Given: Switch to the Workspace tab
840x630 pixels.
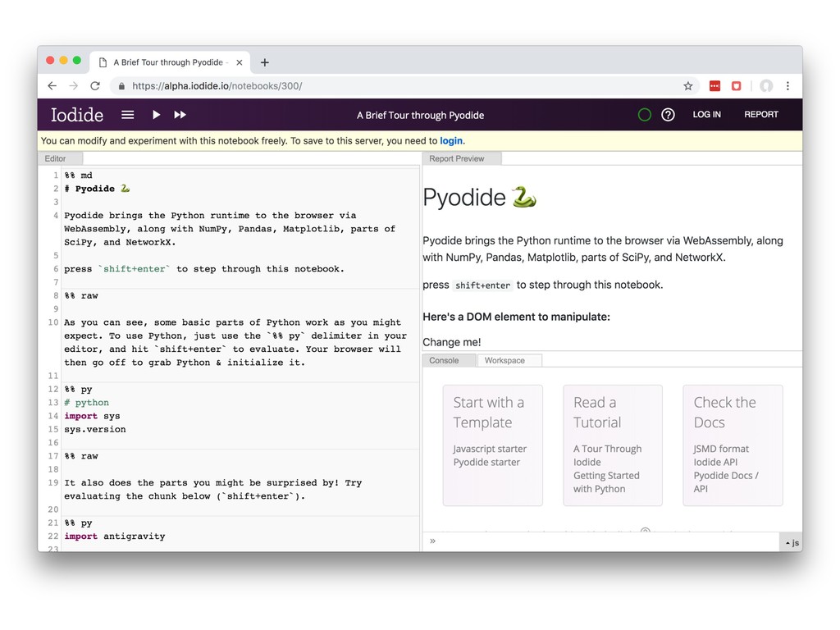Looking at the screenshot, I should [509, 361].
